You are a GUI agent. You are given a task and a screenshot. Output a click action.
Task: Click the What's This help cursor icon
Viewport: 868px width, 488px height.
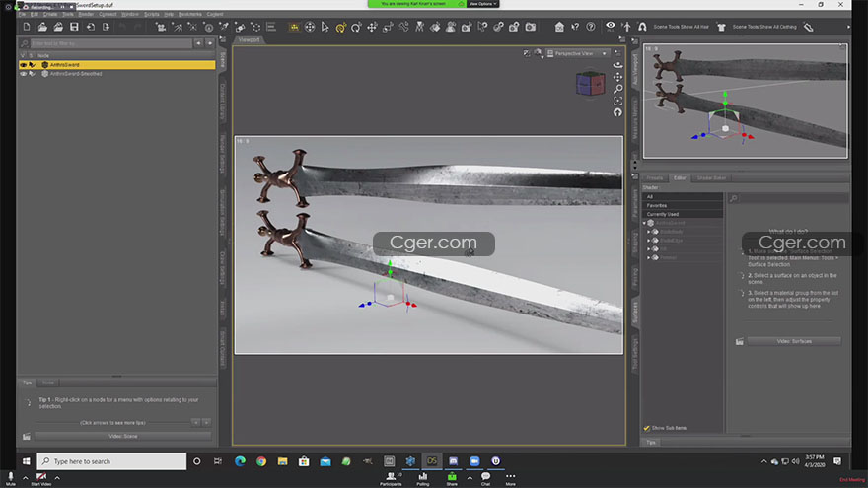575,27
